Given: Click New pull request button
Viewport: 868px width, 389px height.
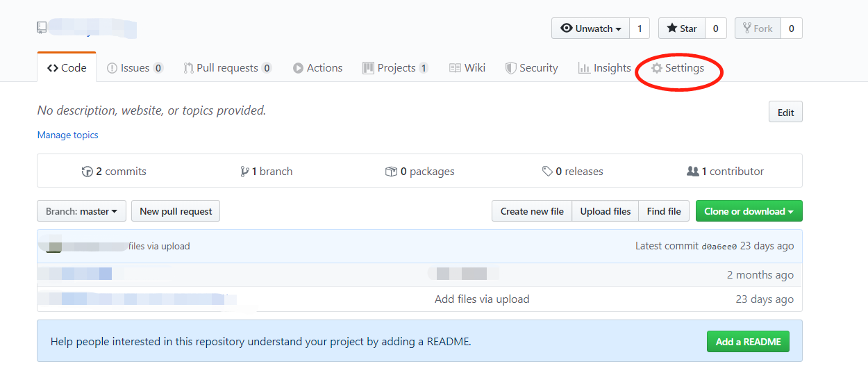Looking at the screenshot, I should [x=176, y=211].
